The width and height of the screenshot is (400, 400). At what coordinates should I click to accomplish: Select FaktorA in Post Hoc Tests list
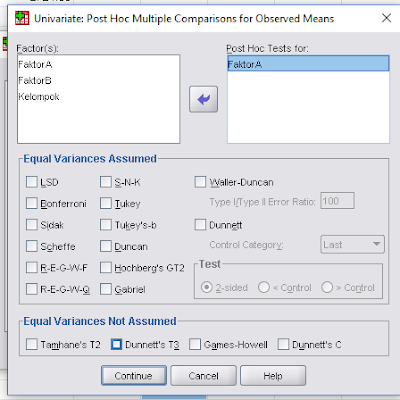tap(308, 64)
